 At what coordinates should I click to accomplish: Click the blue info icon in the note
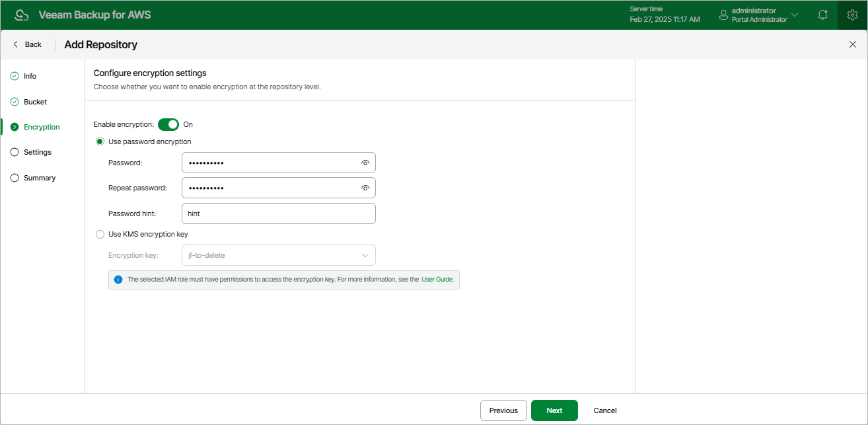(118, 280)
